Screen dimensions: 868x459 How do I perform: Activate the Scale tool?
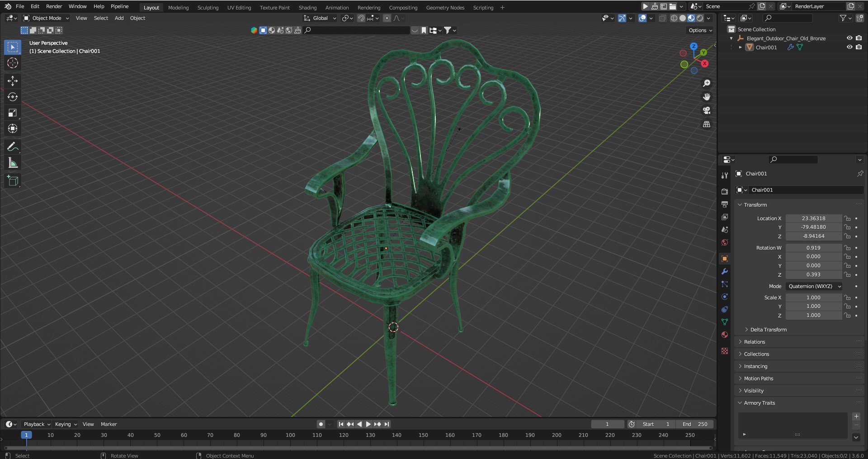pos(13,113)
